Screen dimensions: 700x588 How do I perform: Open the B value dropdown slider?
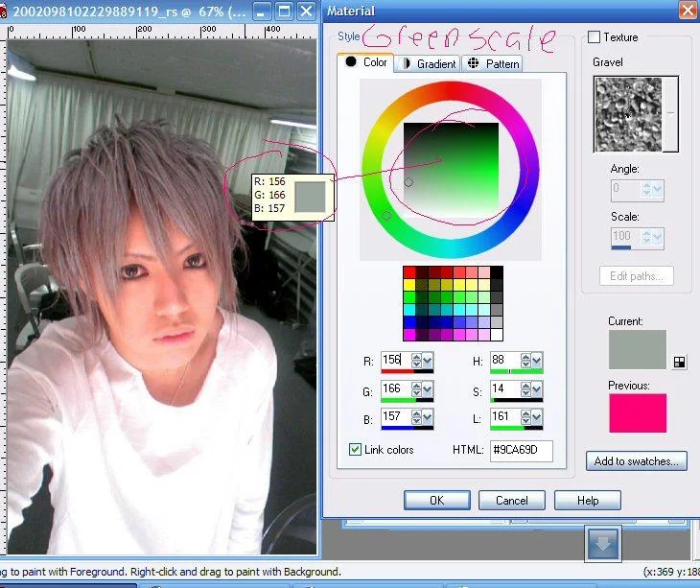point(428,417)
